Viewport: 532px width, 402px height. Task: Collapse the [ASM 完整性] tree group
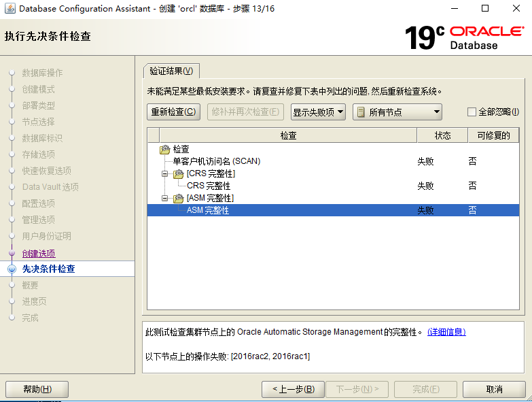click(x=165, y=199)
